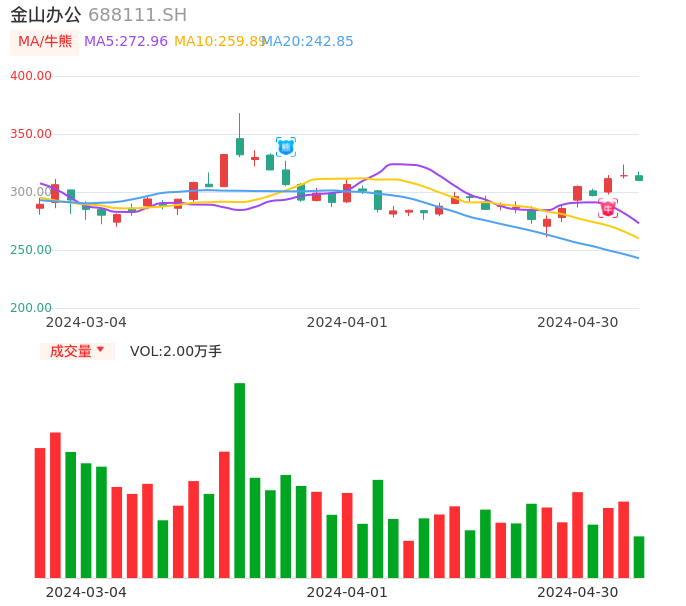This screenshot has height=606, width=686.
Task: Click the 2024-04-01 date under price chart
Action: point(347,323)
